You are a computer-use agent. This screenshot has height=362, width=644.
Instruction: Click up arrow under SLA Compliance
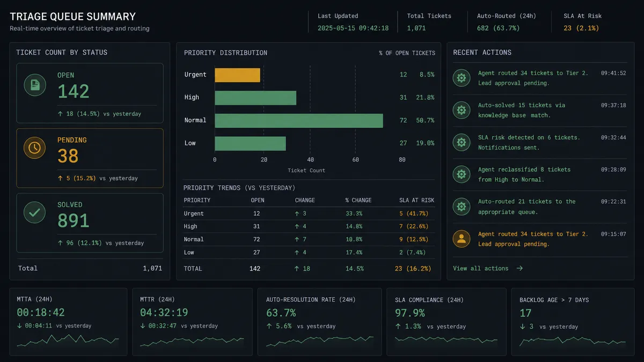click(x=398, y=326)
